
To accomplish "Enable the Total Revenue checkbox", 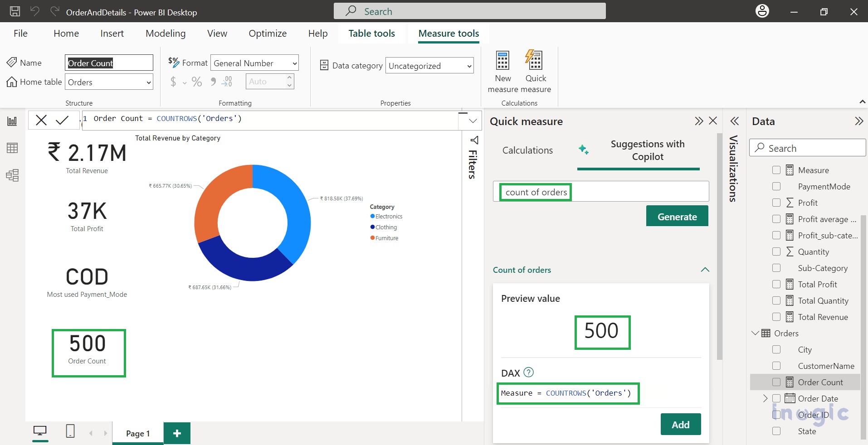I will coord(777,317).
